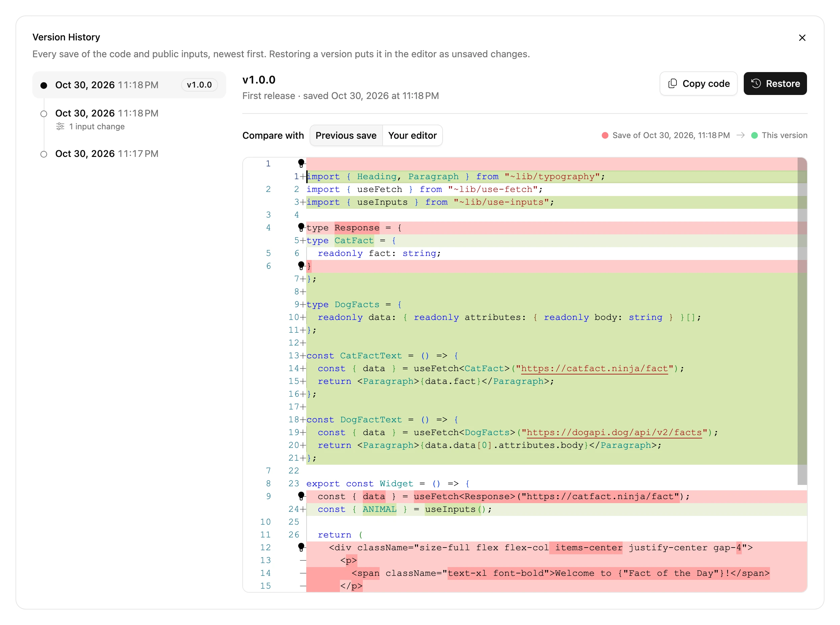Open the save with 1 input change
The image size is (840, 625).
point(129,120)
